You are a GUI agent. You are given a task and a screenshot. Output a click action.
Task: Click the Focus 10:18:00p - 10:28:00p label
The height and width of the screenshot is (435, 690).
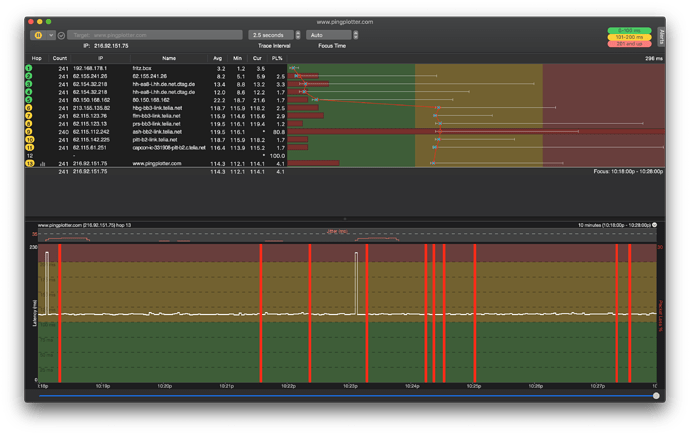[x=628, y=172]
